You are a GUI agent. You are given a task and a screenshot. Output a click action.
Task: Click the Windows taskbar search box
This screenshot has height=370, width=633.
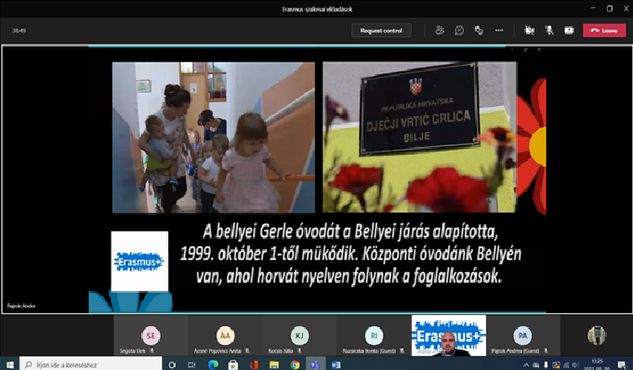(90, 364)
